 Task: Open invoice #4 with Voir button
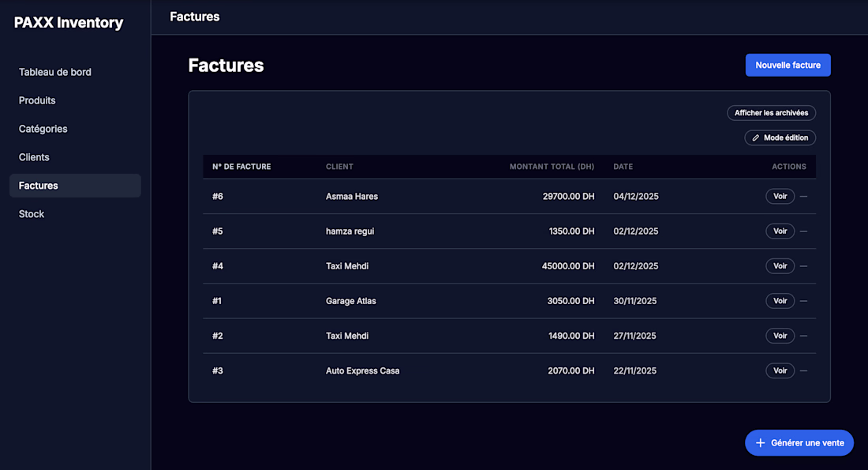pos(780,266)
